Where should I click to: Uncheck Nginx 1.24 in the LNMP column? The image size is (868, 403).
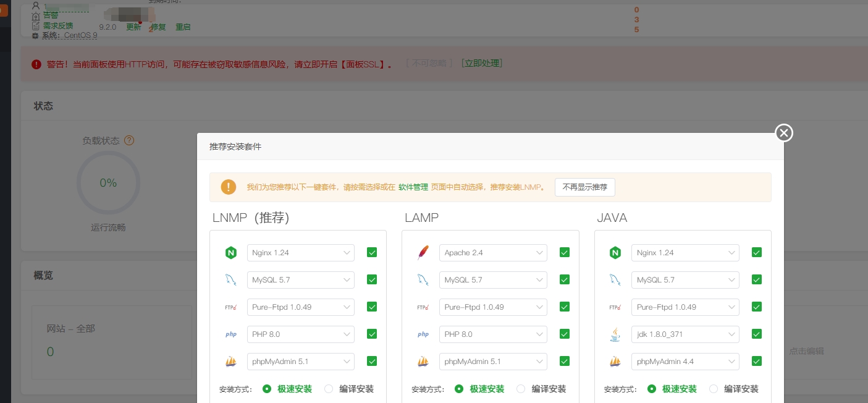coord(372,252)
